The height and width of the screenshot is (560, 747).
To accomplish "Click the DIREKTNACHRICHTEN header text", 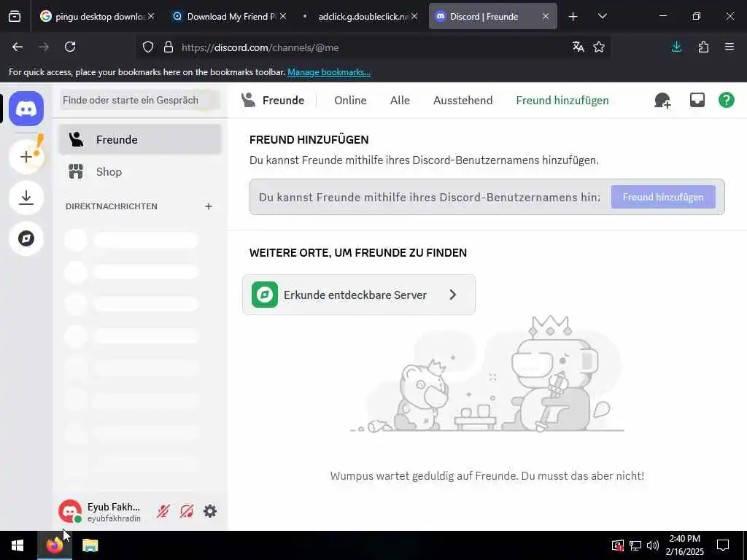I will pyautogui.click(x=112, y=206).
